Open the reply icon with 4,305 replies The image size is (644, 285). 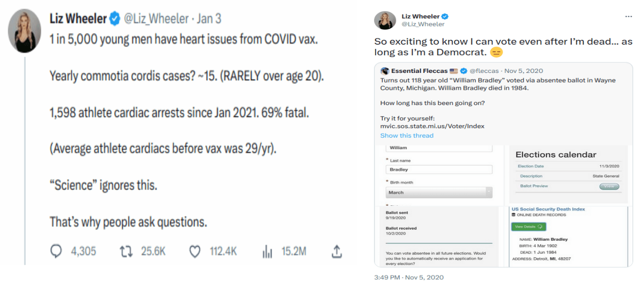pyautogui.click(x=57, y=251)
